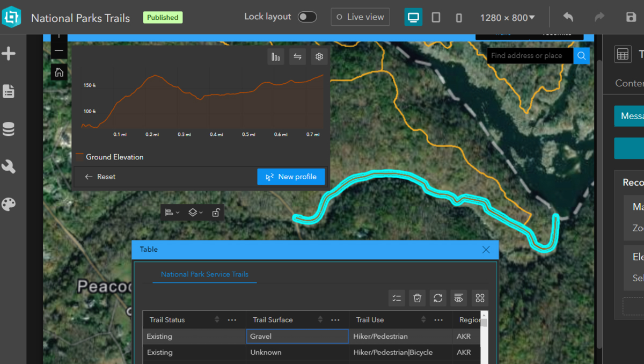The width and height of the screenshot is (644, 364).
Task: Open the 1280 × 800 resolution dropdown
Action: (x=507, y=18)
